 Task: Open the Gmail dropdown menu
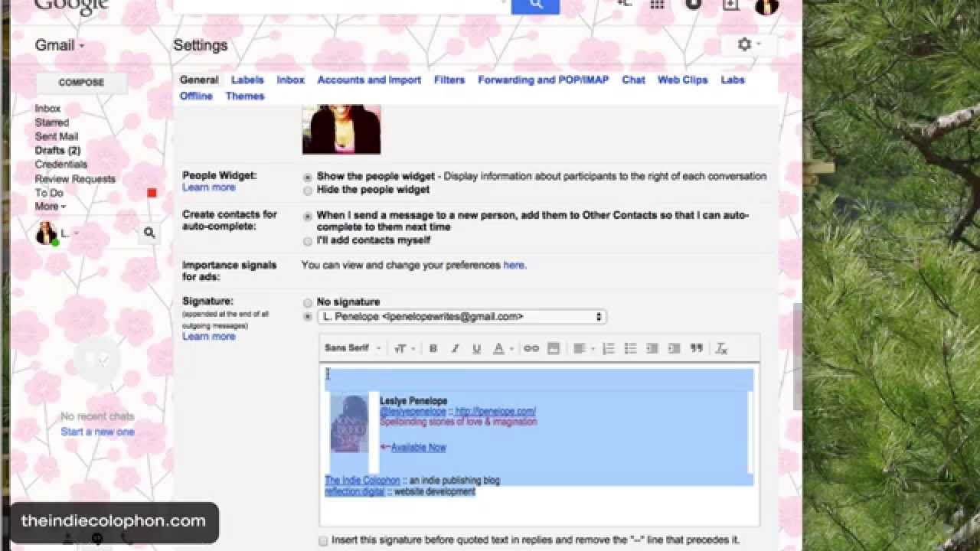(x=60, y=45)
